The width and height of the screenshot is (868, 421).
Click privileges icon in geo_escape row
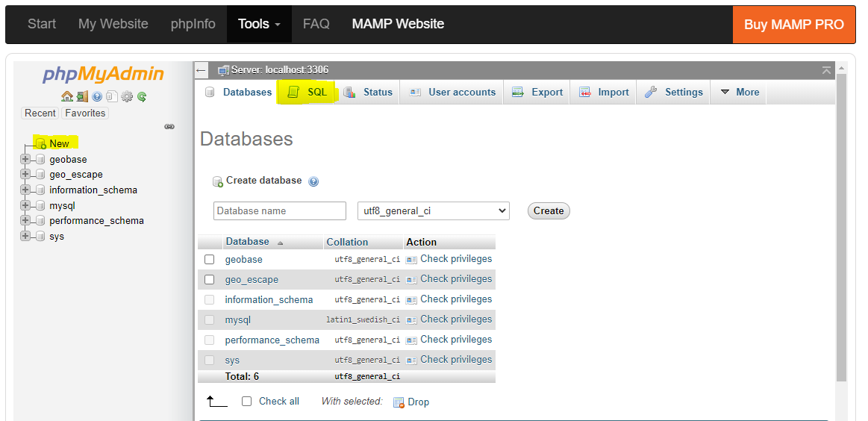tap(411, 279)
